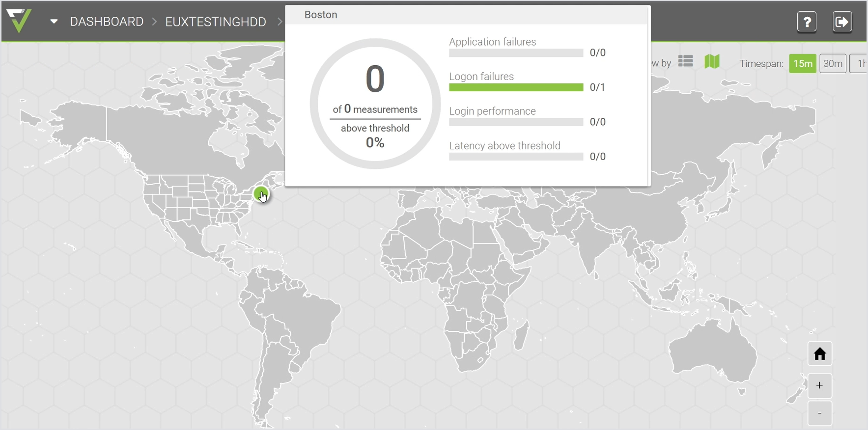Click the green Logon failures bar
The height and width of the screenshot is (430, 868).
point(516,87)
